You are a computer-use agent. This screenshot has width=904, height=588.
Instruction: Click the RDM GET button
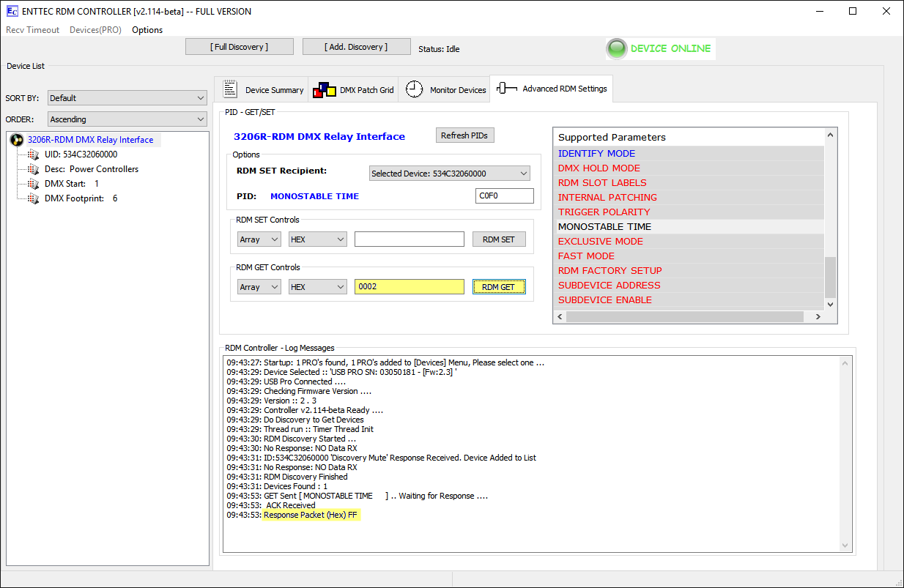click(x=498, y=287)
